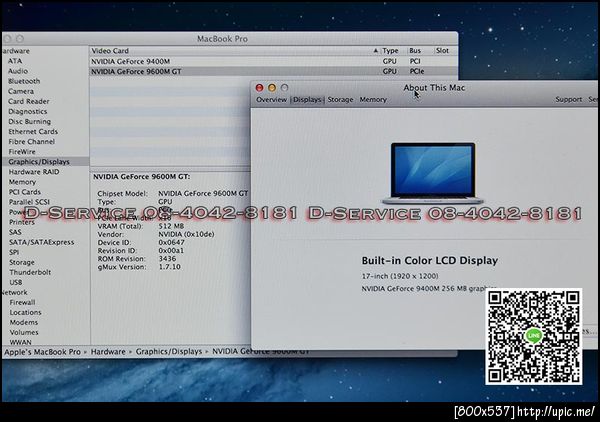Switch to Displays tab in About This Mac

click(x=307, y=99)
